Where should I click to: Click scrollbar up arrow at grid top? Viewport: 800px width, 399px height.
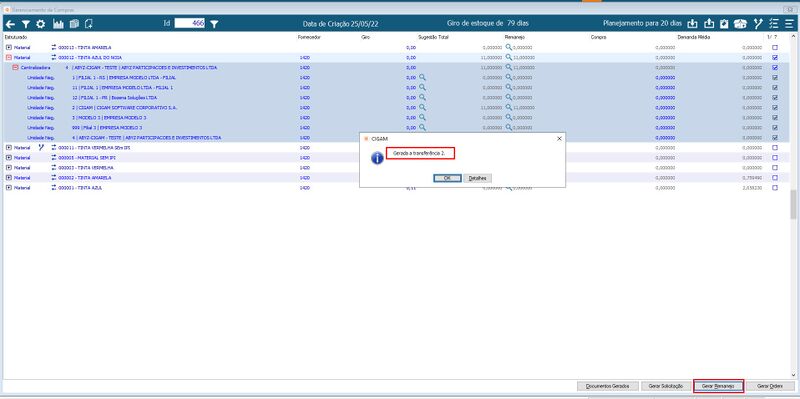(793, 37)
